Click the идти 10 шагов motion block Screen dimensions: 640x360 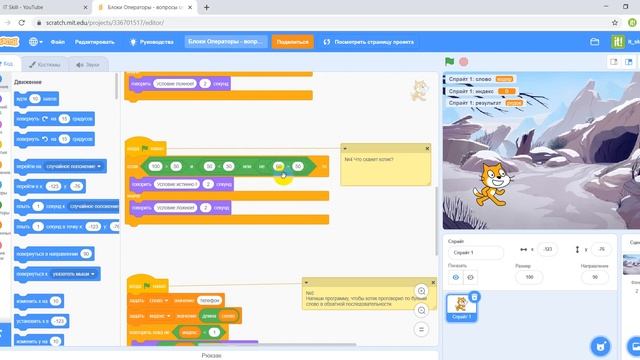[x=36, y=99]
